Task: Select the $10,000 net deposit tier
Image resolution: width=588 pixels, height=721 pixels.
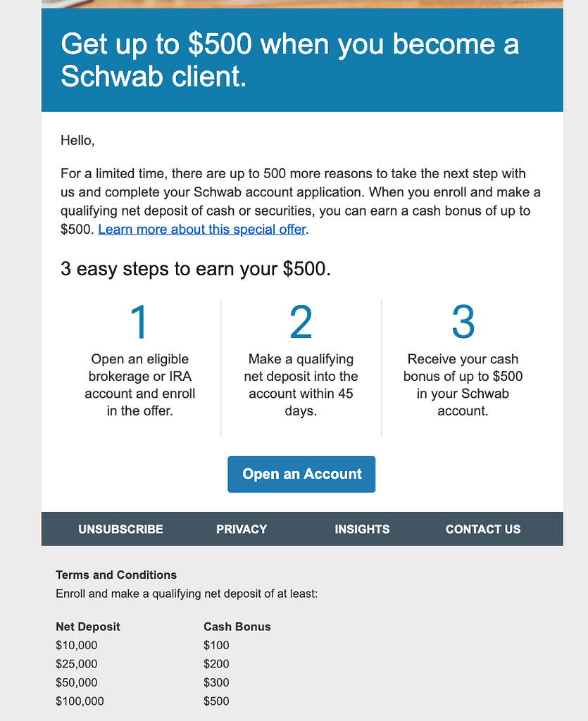Action: pos(77,645)
